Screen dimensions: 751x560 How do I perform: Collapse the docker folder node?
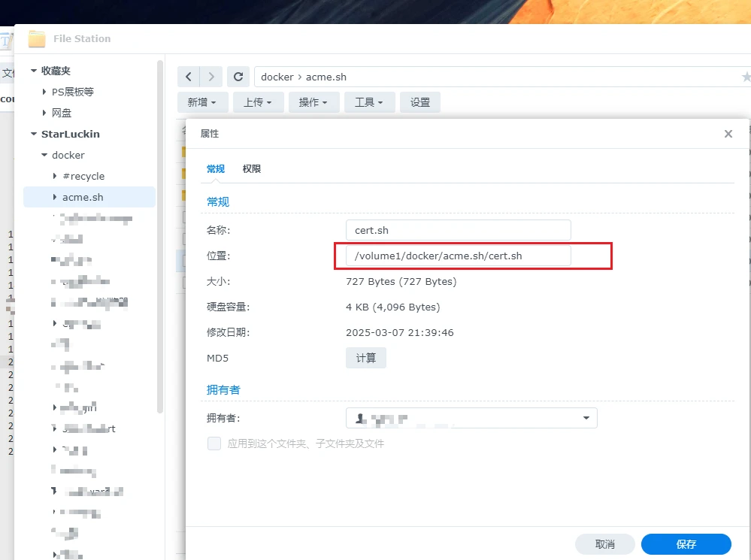click(44, 155)
